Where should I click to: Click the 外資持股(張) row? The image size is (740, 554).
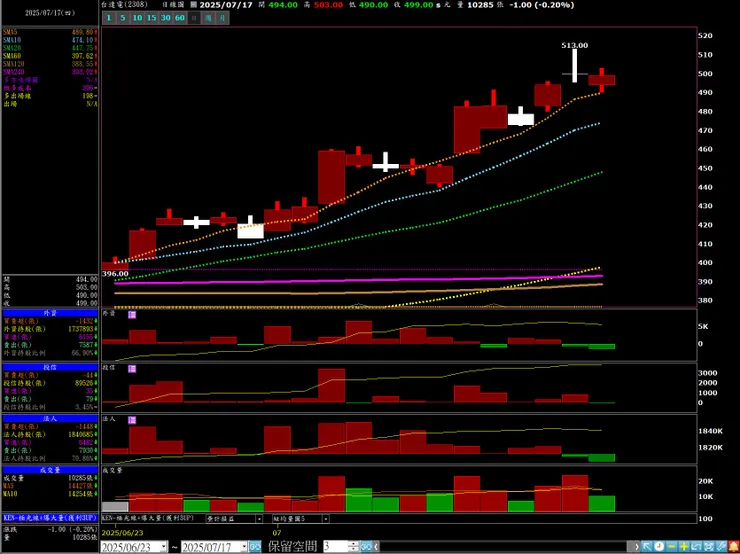pos(50,329)
